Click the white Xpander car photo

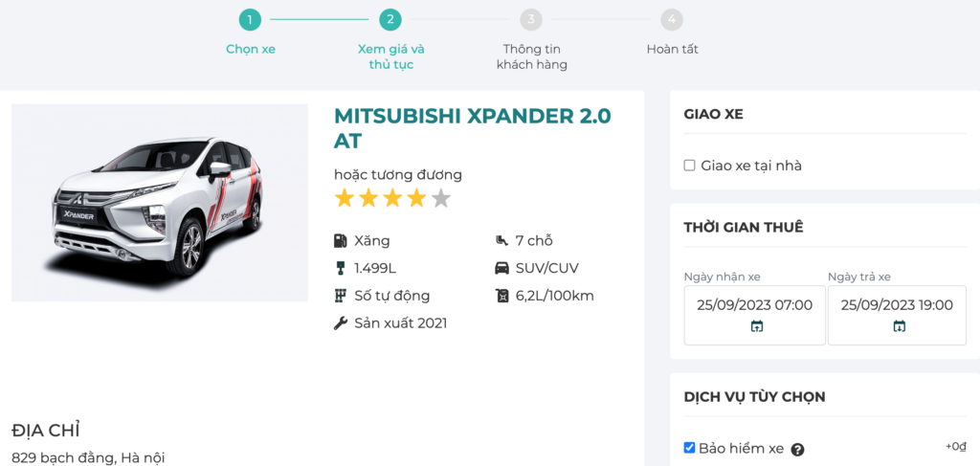[x=160, y=203]
